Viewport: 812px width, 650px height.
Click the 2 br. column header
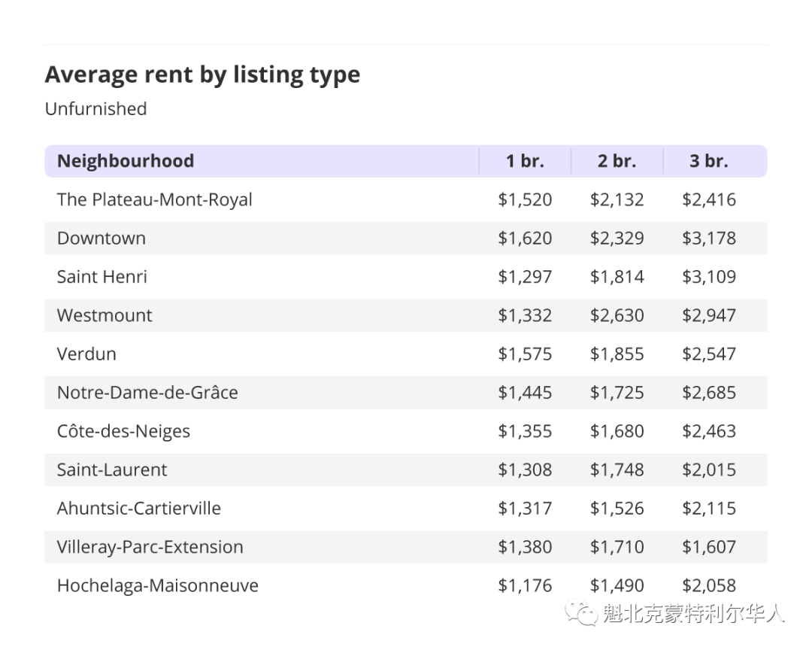(x=617, y=161)
